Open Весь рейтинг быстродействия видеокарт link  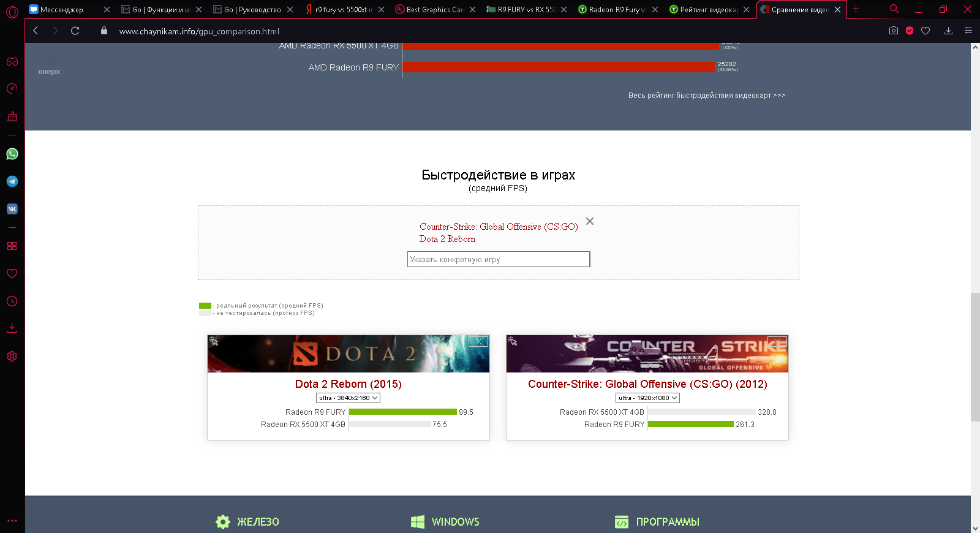click(707, 96)
